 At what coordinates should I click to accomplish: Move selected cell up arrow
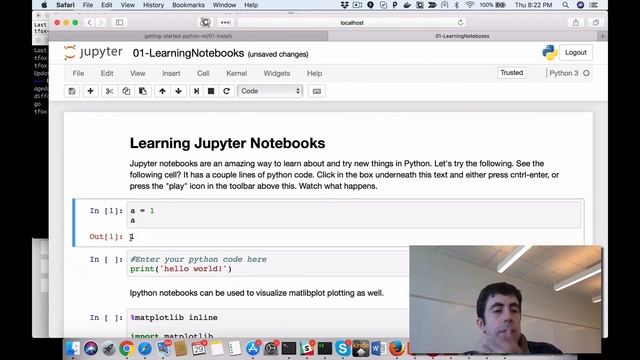click(162, 91)
